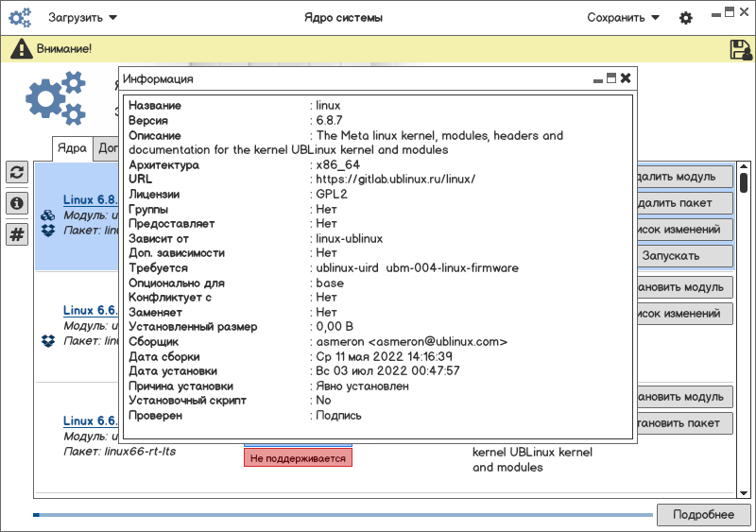Click the module cubes icon for Linux 6.8

tap(48, 215)
